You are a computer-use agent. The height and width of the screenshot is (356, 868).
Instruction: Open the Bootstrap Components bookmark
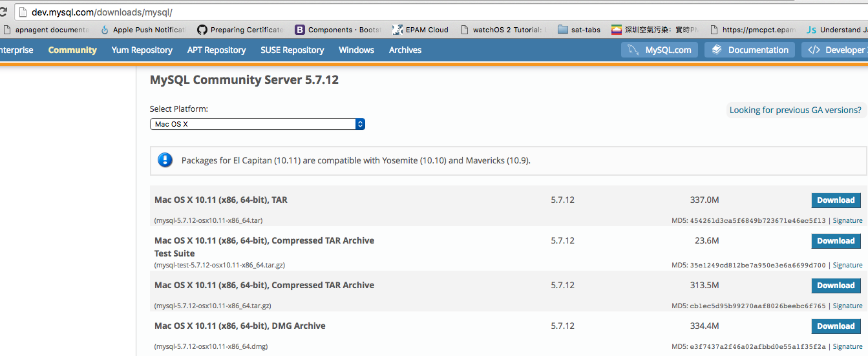click(338, 30)
